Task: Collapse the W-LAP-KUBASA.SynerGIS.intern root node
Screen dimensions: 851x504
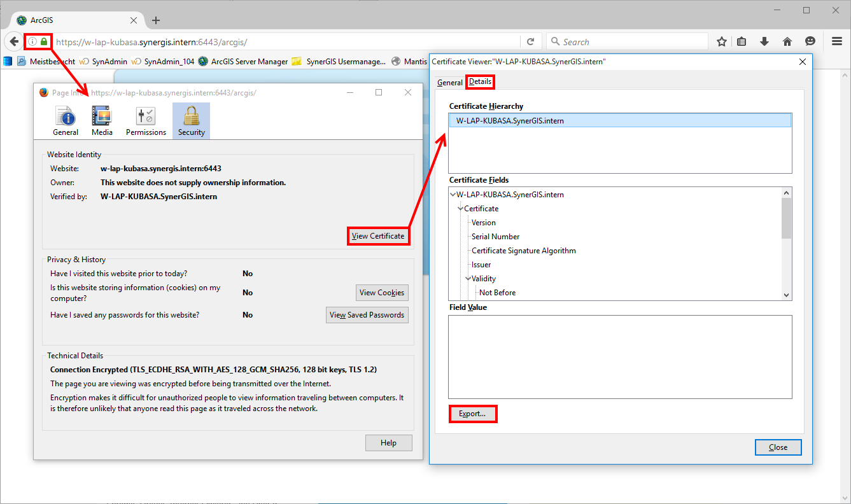Action: tap(453, 194)
